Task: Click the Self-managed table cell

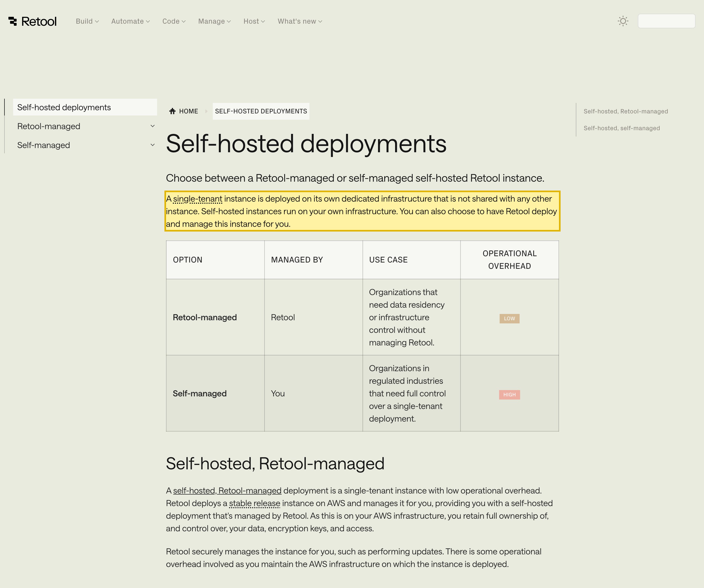Action: (x=215, y=393)
